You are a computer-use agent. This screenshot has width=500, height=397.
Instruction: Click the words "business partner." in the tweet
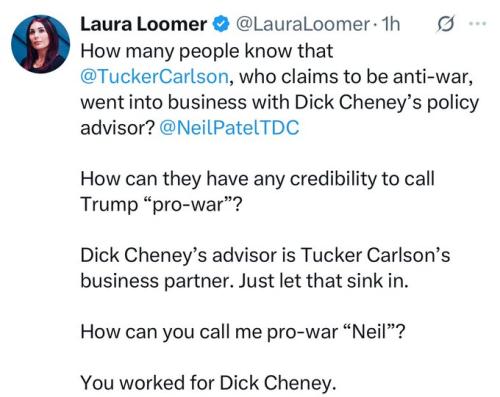[158, 281]
